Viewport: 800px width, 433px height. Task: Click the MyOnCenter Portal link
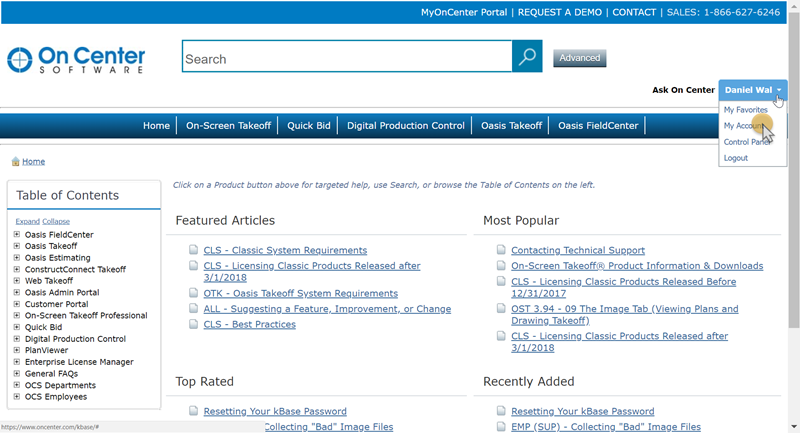pos(464,12)
